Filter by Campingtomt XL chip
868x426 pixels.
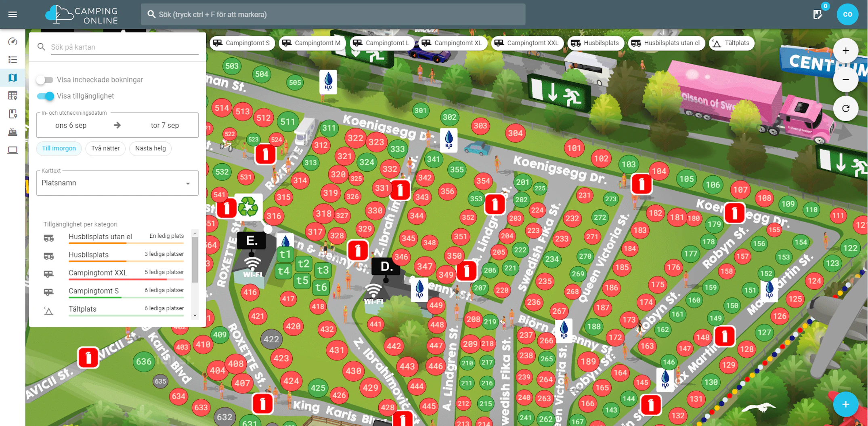(453, 43)
